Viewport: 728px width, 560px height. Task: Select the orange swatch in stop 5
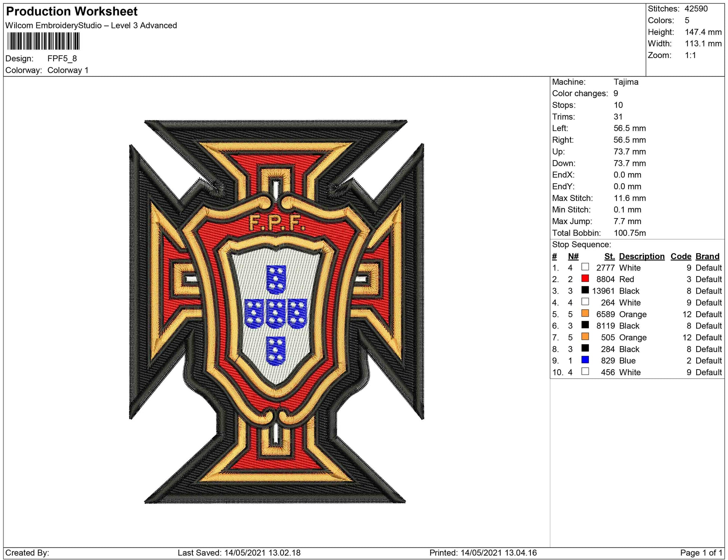585,313
